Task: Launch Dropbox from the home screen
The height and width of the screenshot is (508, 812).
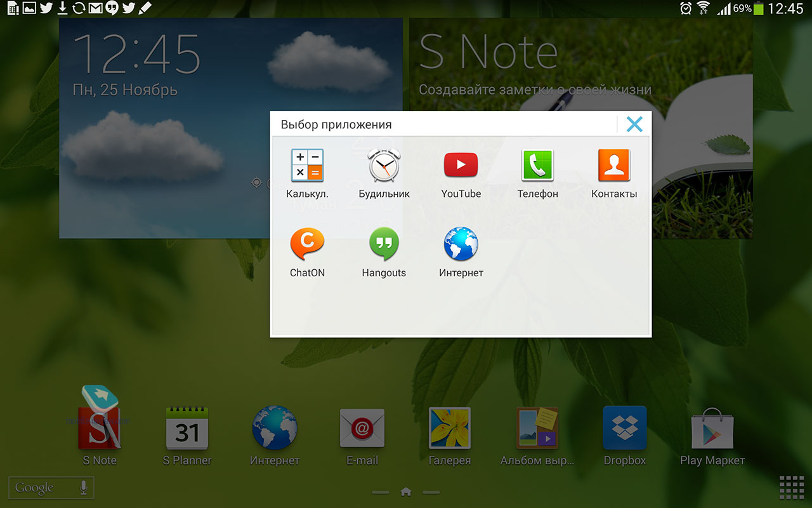Action: (624, 429)
